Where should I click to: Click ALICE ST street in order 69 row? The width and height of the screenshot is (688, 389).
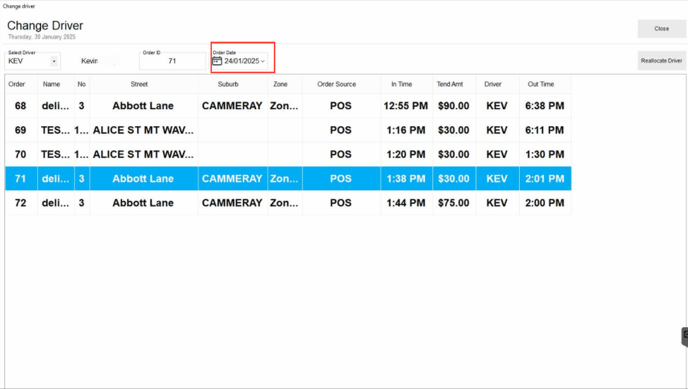click(x=143, y=130)
